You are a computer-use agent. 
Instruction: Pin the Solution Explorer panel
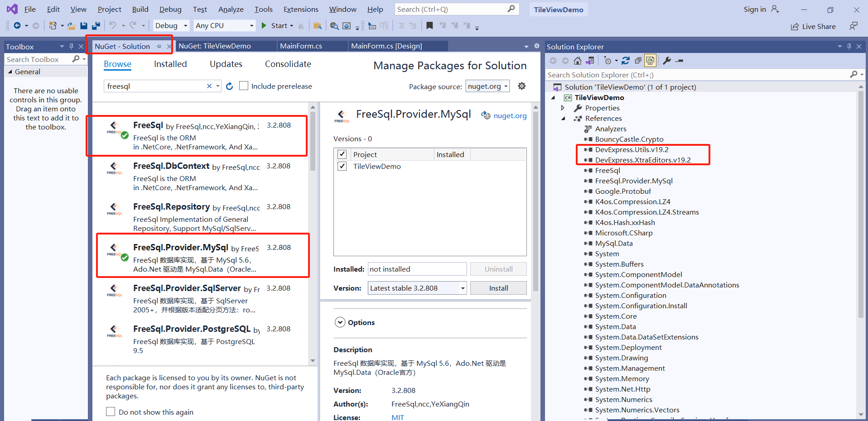tap(849, 46)
